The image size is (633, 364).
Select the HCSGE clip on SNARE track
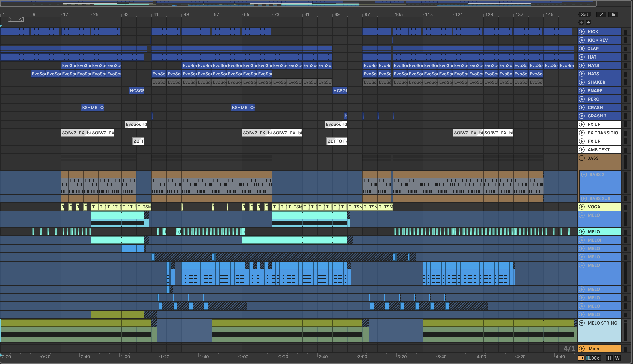pyautogui.click(x=137, y=91)
